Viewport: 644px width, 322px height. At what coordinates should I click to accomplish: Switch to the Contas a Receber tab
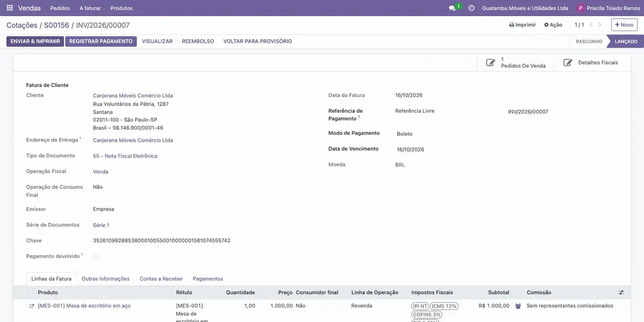pos(161,279)
